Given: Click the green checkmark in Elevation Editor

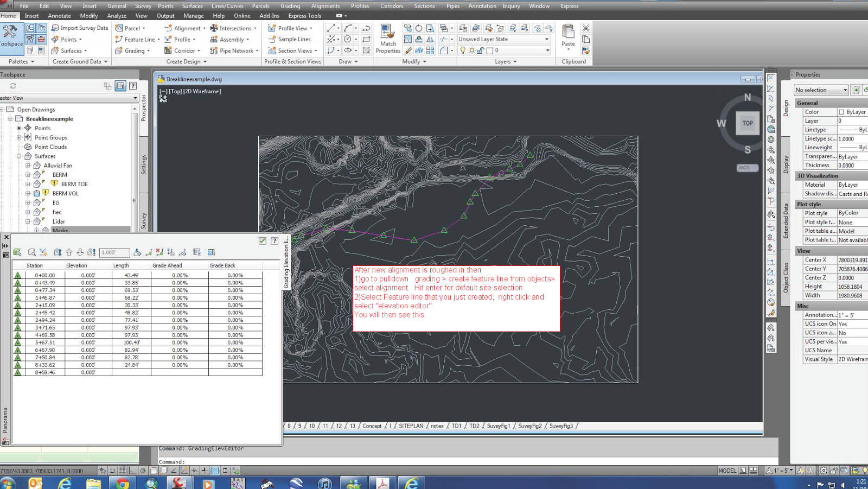Looking at the screenshot, I should [x=263, y=240].
